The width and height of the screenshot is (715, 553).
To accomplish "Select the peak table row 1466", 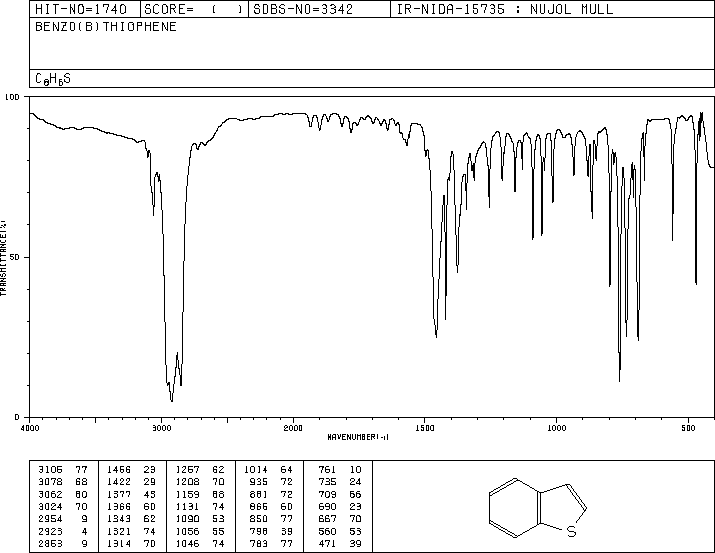I will [x=131, y=470].
